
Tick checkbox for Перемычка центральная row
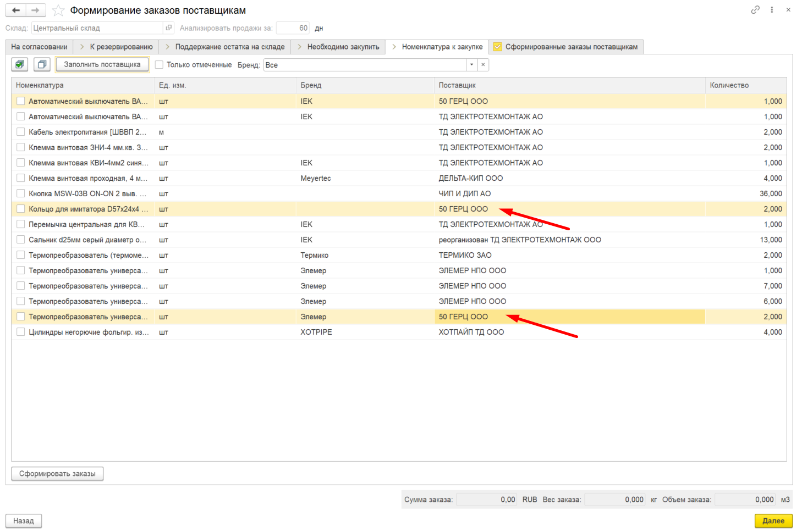click(20, 224)
